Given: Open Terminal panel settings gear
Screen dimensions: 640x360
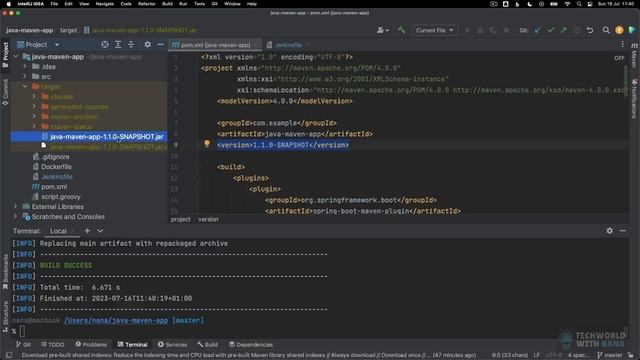Looking at the screenshot, I should [609, 231].
